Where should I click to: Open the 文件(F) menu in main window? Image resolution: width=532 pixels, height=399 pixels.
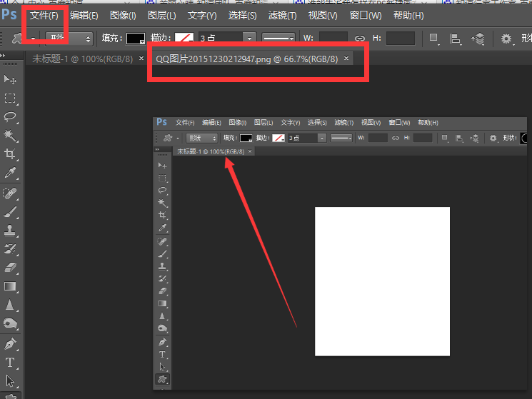coord(44,15)
